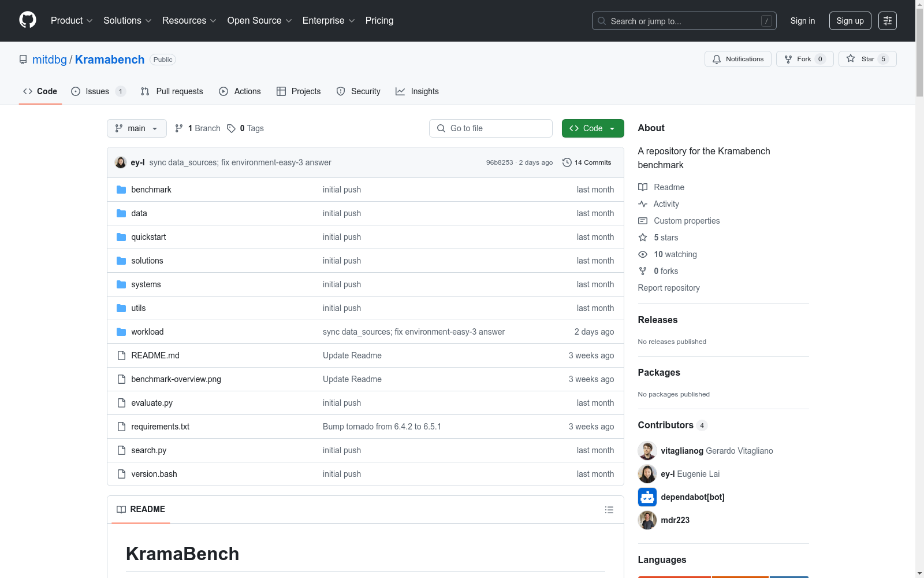Click the Sign up button
924x578 pixels.
(850, 21)
